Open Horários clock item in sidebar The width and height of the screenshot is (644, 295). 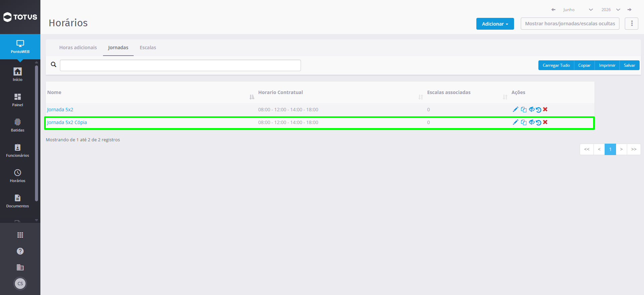18,176
